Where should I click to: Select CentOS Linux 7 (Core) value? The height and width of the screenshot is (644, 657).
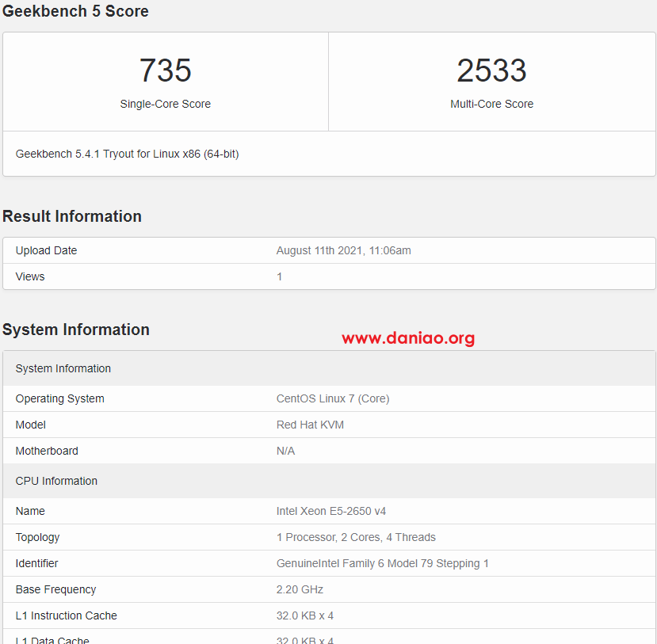(x=333, y=398)
